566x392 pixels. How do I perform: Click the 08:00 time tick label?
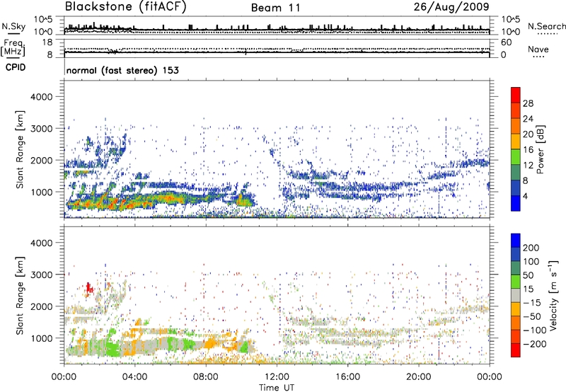(206, 377)
